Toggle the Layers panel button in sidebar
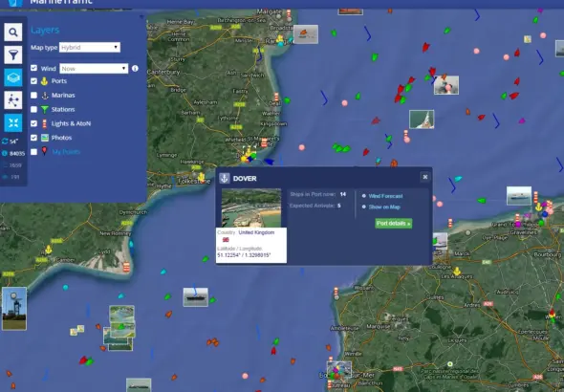Image resolution: width=564 pixels, height=392 pixels. (13, 77)
